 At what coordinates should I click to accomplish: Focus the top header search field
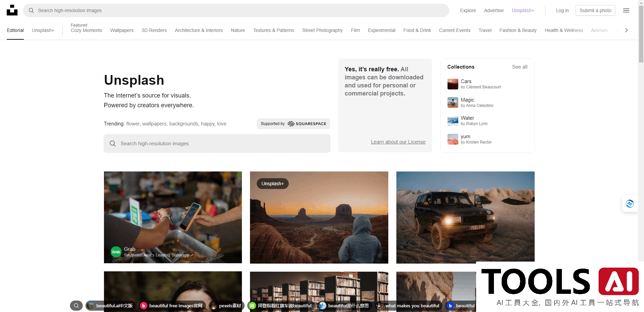tap(236, 10)
